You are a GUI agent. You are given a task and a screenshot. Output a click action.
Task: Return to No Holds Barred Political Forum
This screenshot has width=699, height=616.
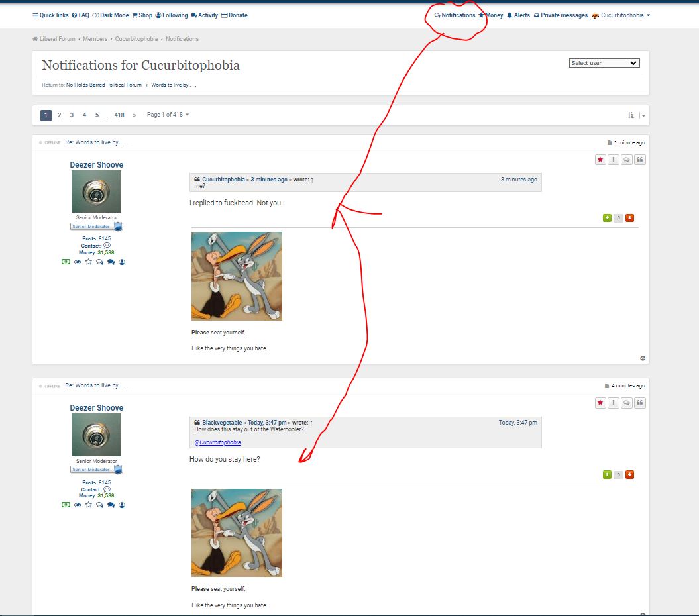[104, 85]
